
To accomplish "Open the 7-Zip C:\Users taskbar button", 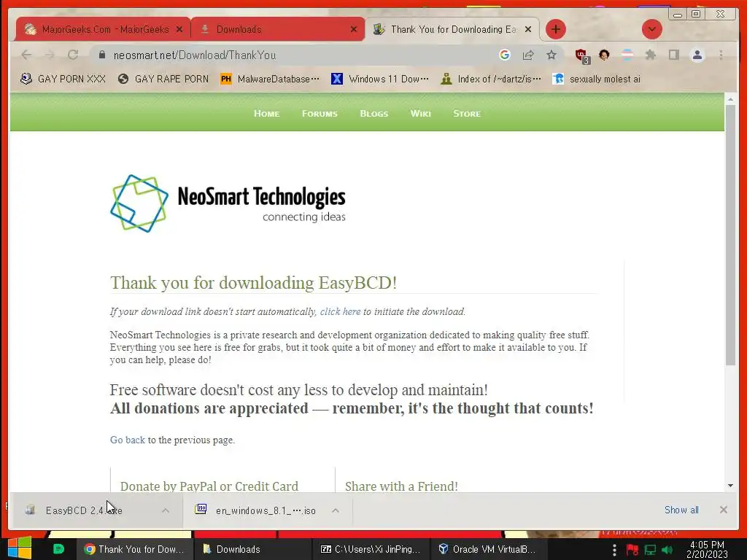I will (x=370, y=549).
